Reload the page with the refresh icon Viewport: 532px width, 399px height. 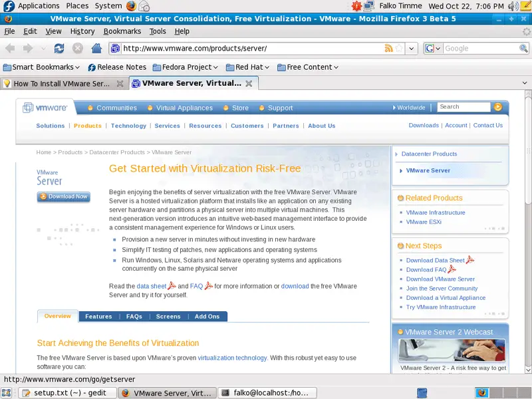59,48
